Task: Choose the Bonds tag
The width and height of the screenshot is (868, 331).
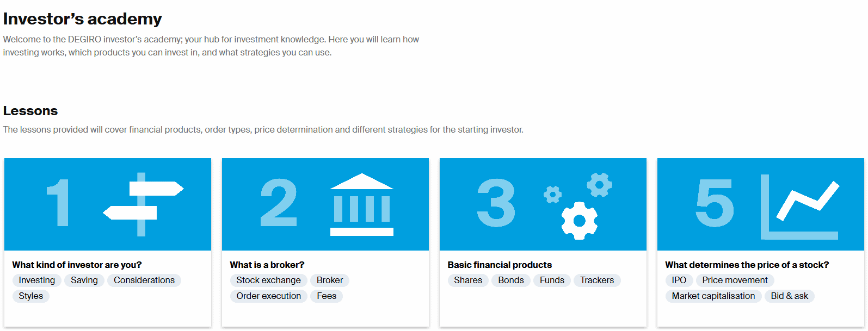Action: click(x=510, y=280)
